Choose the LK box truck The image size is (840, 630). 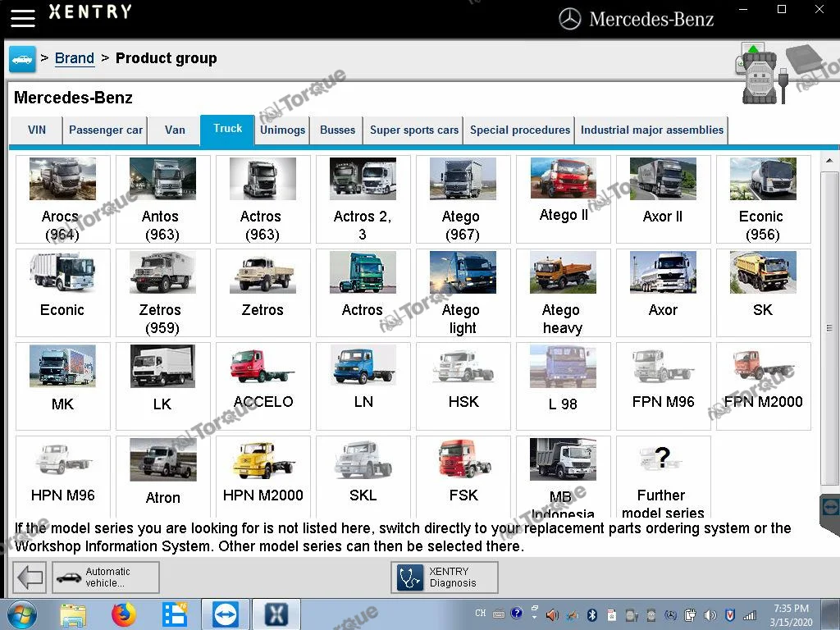(162, 386)
